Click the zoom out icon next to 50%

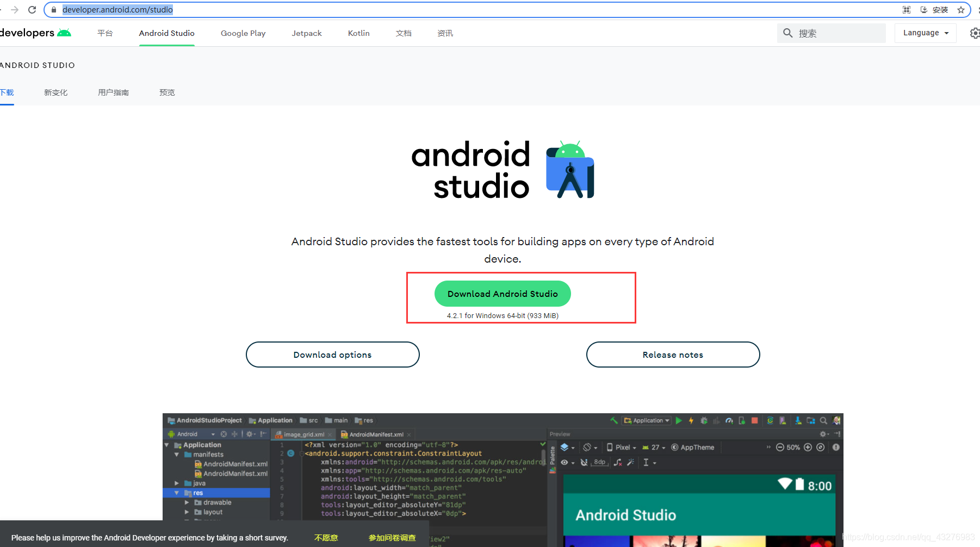pos(780,447)
